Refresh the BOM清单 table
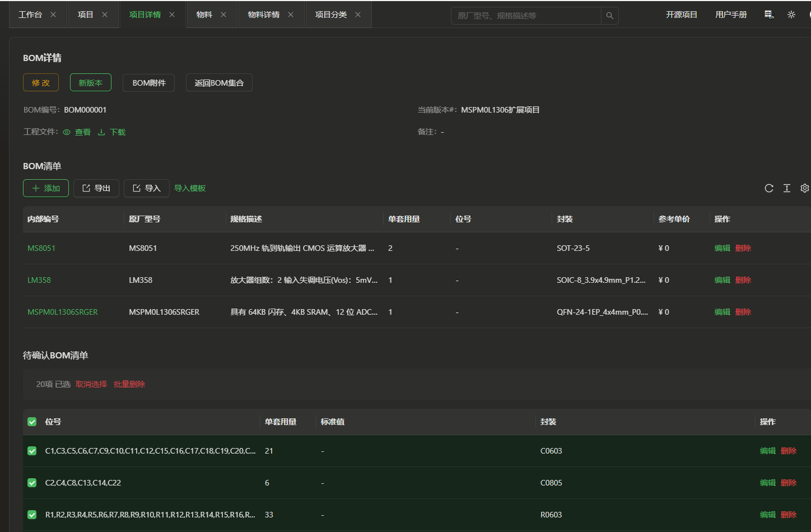This screenshot has width=811, height=532. pyautogui.click(x=769, y=188)
